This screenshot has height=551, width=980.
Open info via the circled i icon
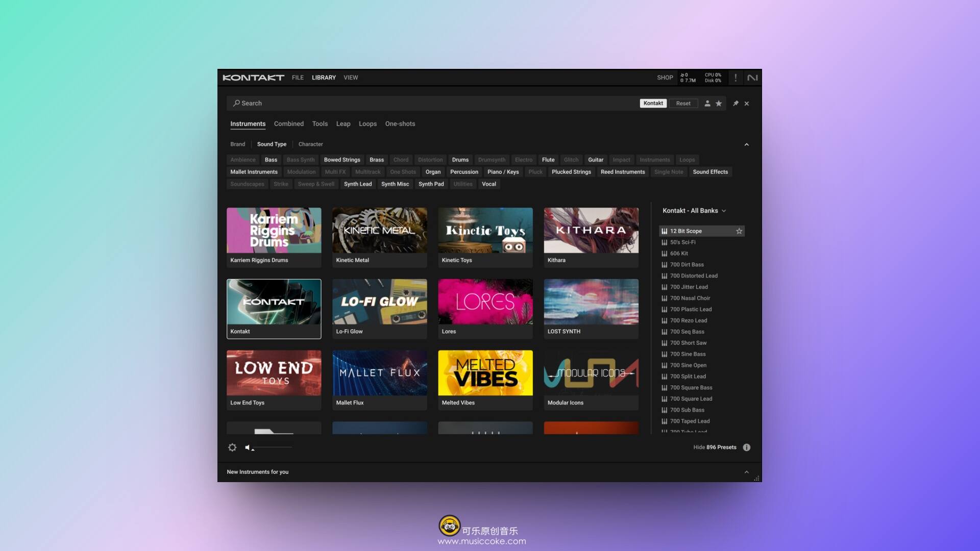pos(747,447)
